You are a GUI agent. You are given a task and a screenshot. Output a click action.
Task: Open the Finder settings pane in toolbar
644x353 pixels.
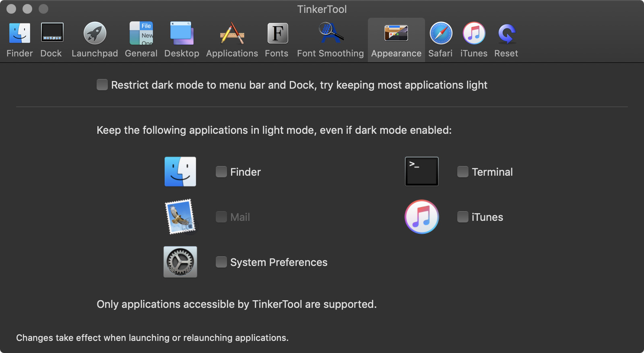point(19,39)
